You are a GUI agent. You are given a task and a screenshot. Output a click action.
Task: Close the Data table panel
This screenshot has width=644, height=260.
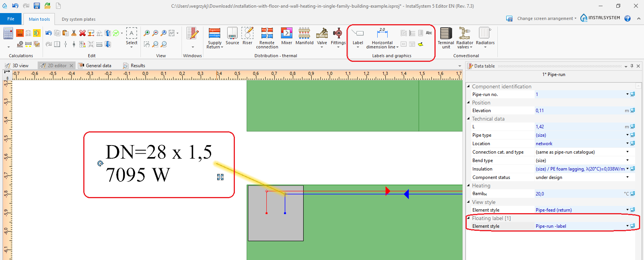tap(638, 66)
